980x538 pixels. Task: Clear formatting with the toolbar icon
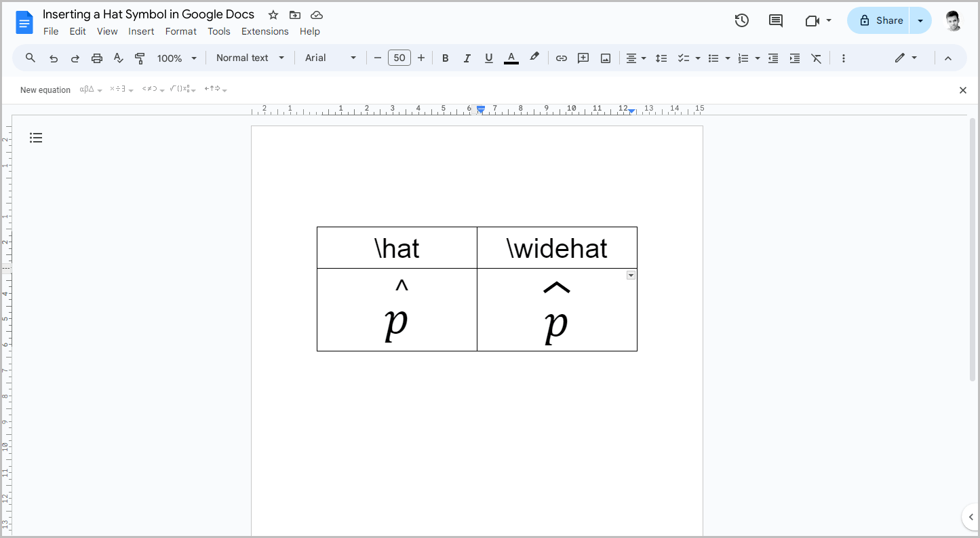816,58
